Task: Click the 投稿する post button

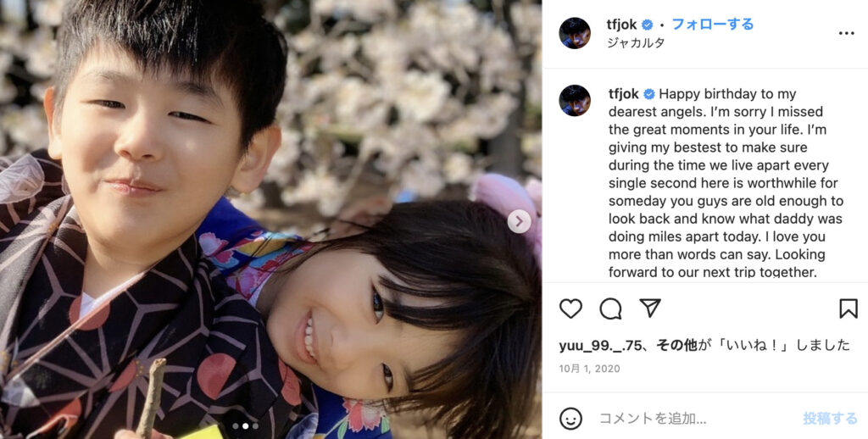Action: tap(831, 419)
